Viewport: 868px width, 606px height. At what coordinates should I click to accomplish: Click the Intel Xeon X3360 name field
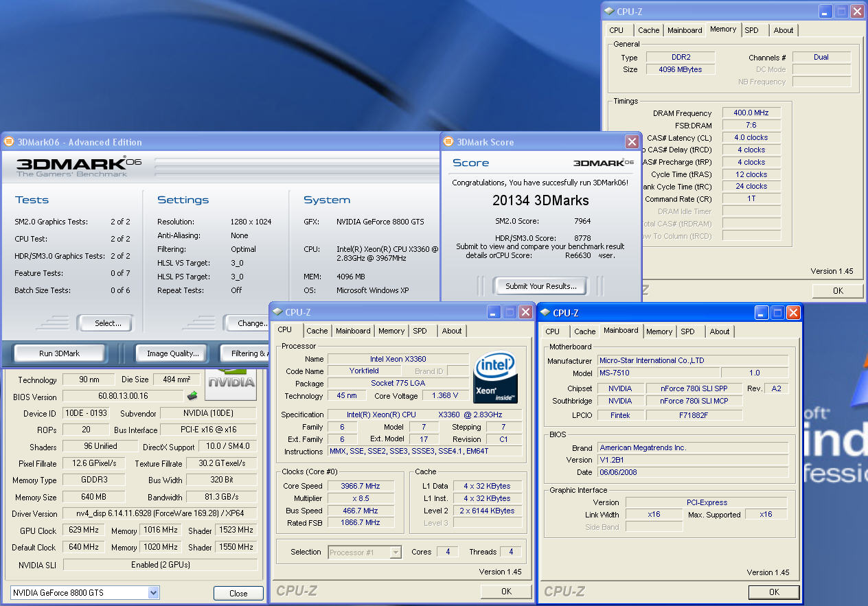pos(398,359)
